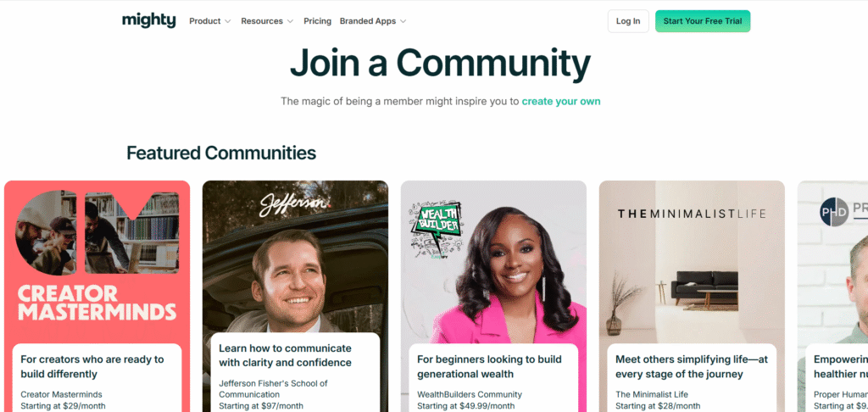
Task: Click the Jefferson signature logo
Action: (295, 203)
